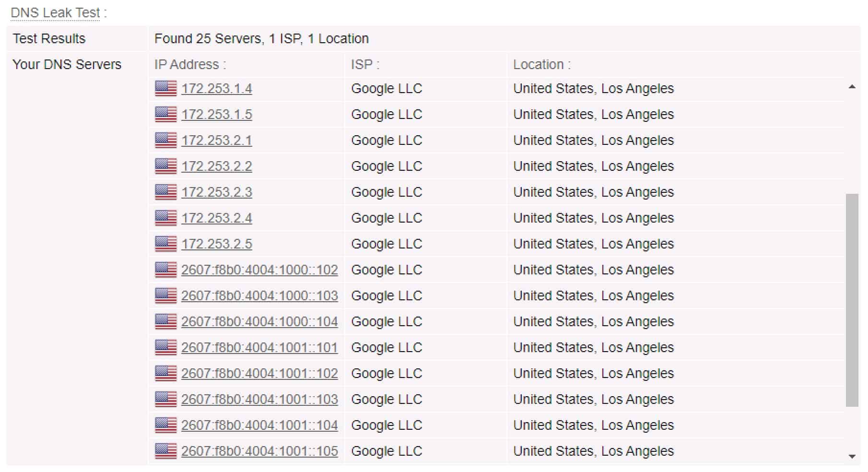
Task: Open the 172.253.2.4 IP address link
Action: click(x=217, y=218)
